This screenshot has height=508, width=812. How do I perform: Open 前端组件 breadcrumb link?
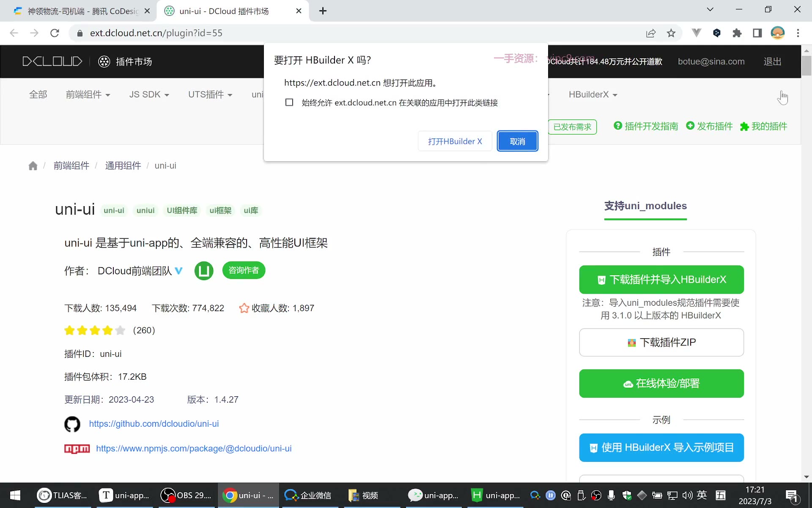pyautogui.click(x=71, y=166)
